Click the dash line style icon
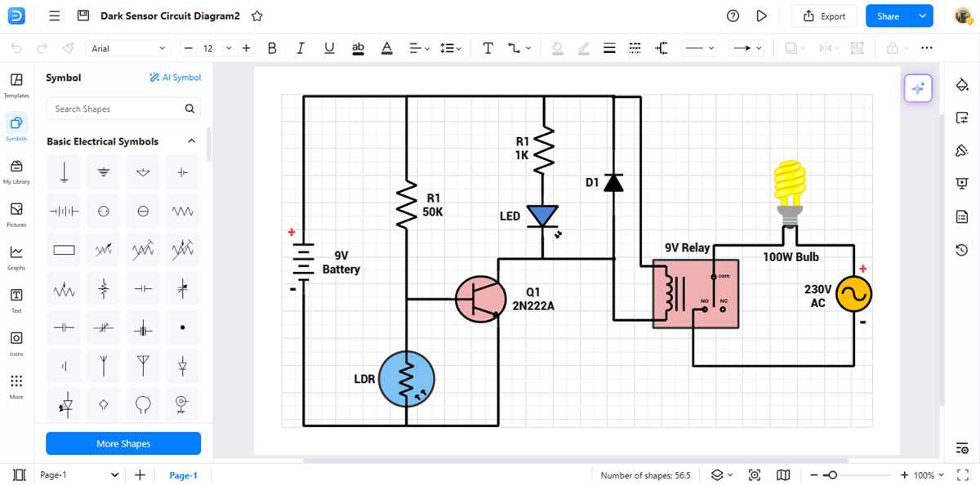Image resolution: width=980 pixels, height=485 pixels. point(635,48)
